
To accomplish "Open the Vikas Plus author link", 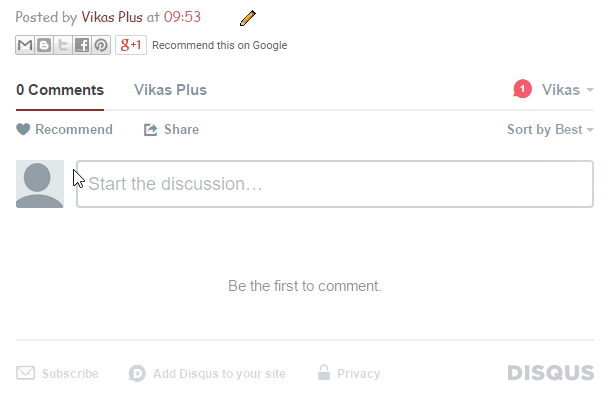I will (x=112, y=17).
